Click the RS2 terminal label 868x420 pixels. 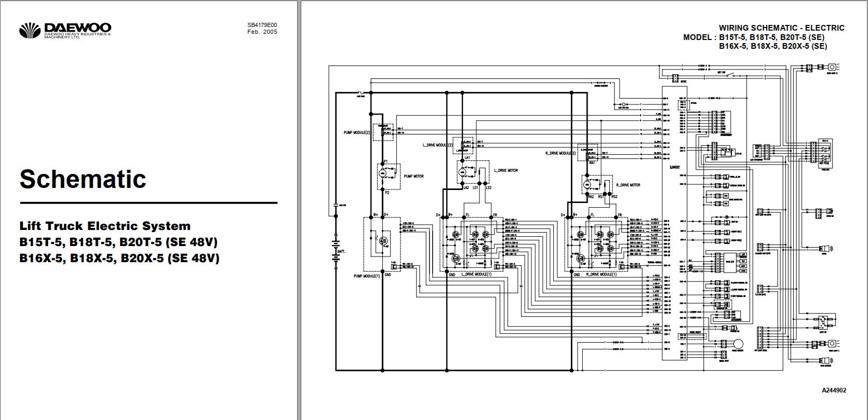(614, 197)
